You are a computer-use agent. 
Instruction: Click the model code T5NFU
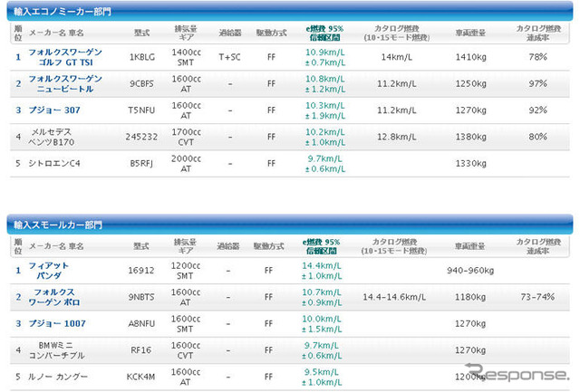pos(141,110)
